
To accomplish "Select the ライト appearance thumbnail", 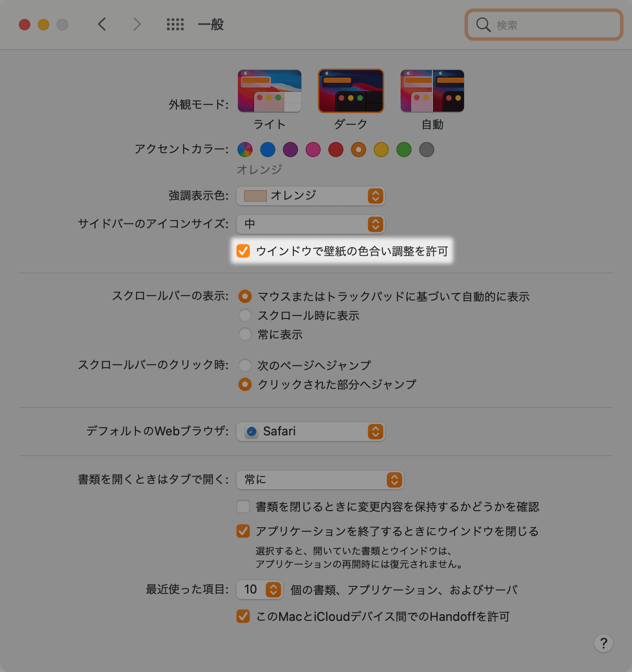I will coord(270,91).
